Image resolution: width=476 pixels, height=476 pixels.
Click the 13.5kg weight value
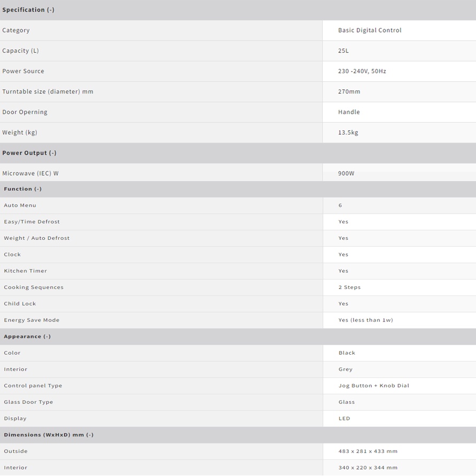coord(348,132)
